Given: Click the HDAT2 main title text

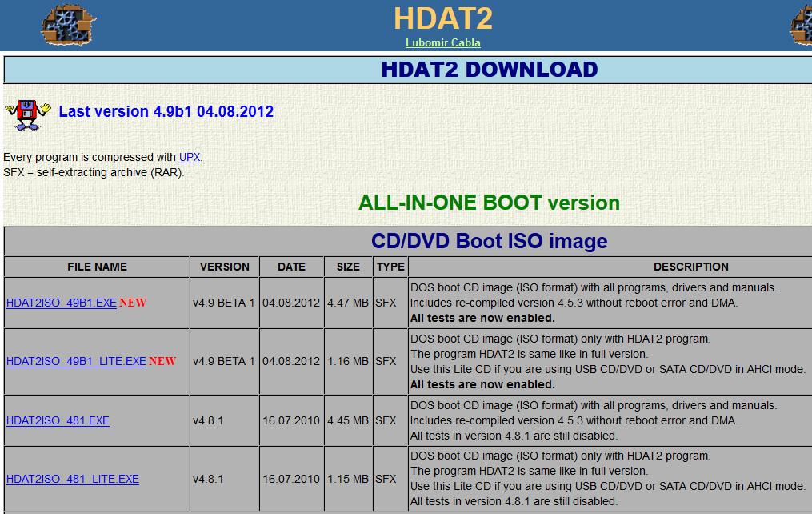Looking at the screenshot, I should click(443, 18).
